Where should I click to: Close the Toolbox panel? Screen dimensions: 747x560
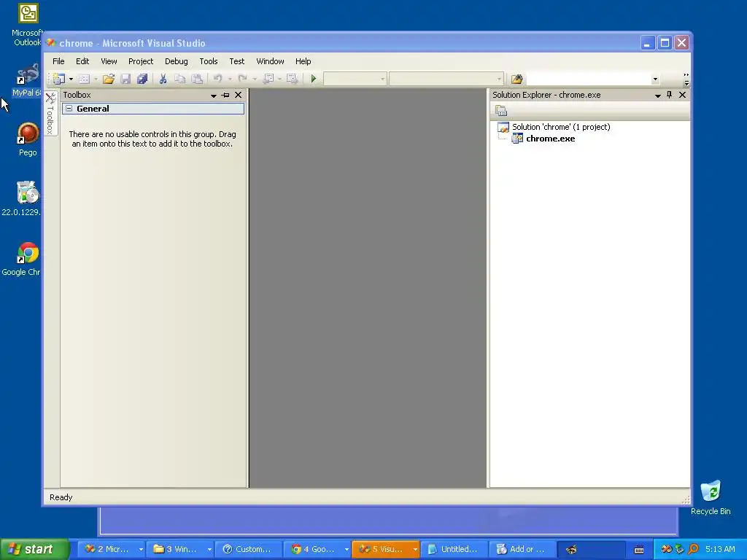click(x=239, y=95)
